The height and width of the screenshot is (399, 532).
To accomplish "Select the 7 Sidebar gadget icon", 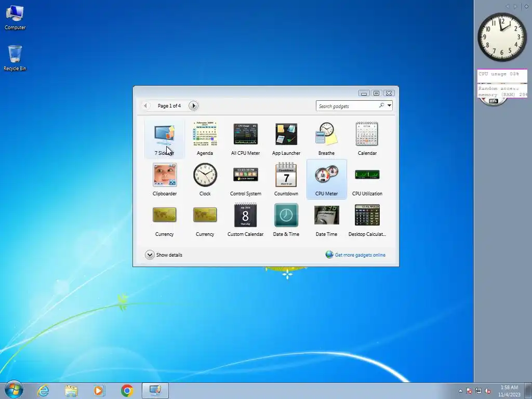I will click(165, 135).
